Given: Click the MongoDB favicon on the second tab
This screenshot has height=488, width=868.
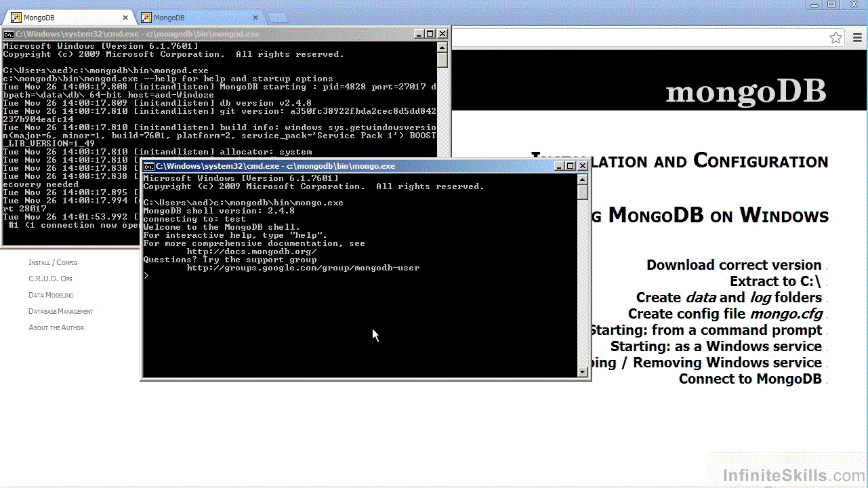Looking at the screenshot, I should point(146,18).
